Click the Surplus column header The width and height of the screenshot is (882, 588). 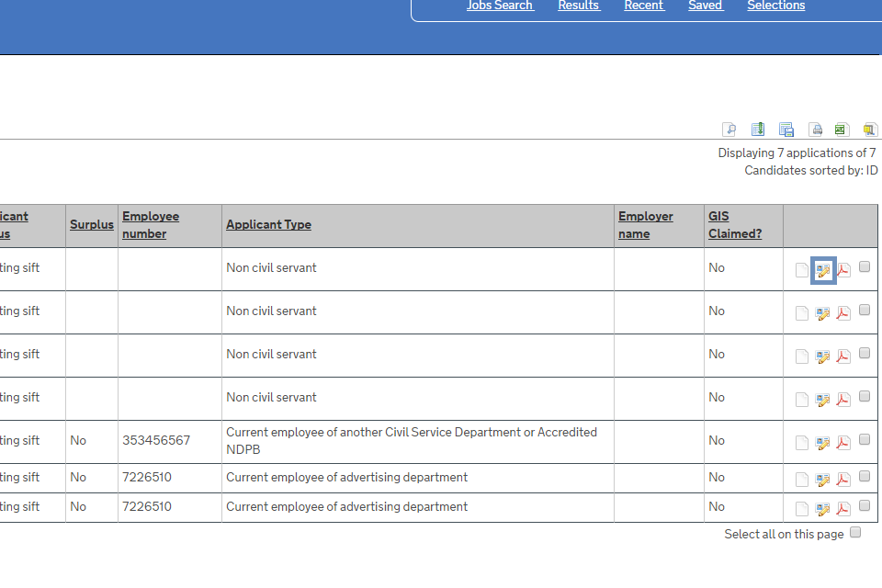[92, 224]
